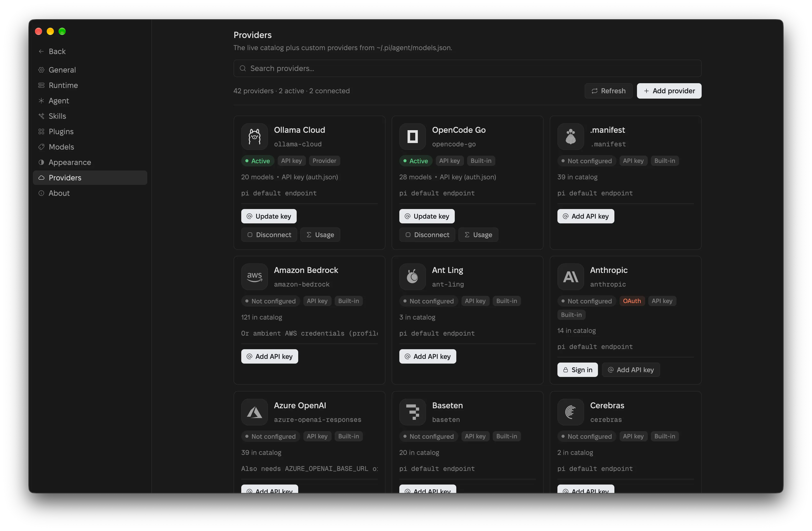This screenshot has width=812, height=531.
Task: Click the .manifest provider logo
Action: click(571, 137)
